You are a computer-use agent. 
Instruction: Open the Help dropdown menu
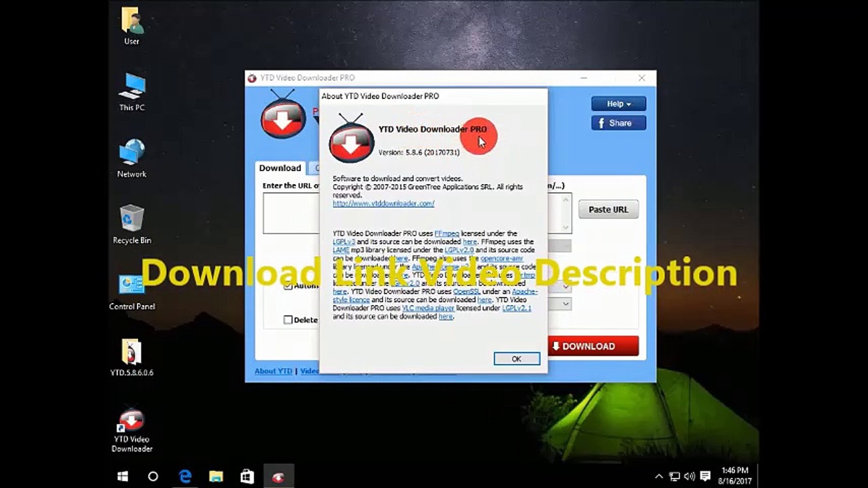pos(619,104)
